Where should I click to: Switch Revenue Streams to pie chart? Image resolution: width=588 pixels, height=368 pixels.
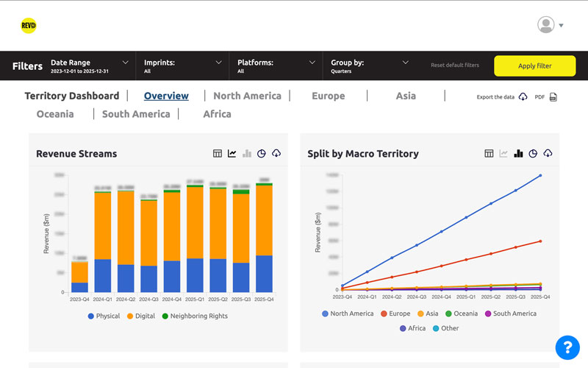tap(262, 154)
